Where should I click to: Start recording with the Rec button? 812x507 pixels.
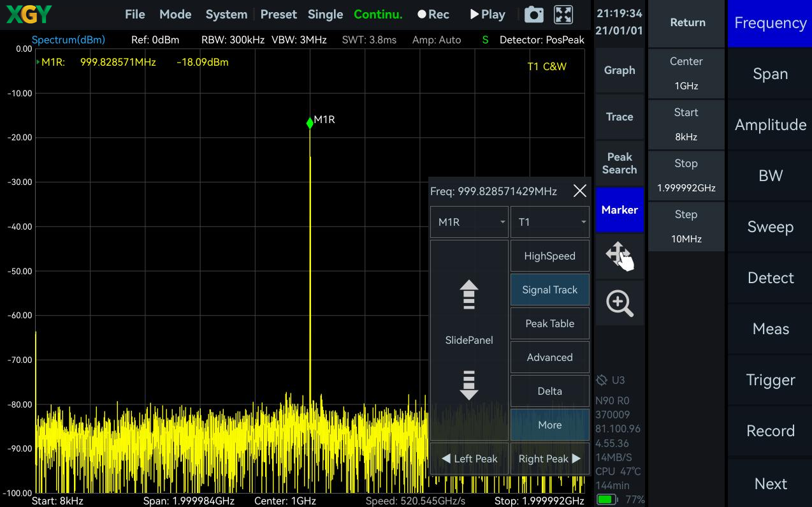pyautogui.click(x=433, y=15)
